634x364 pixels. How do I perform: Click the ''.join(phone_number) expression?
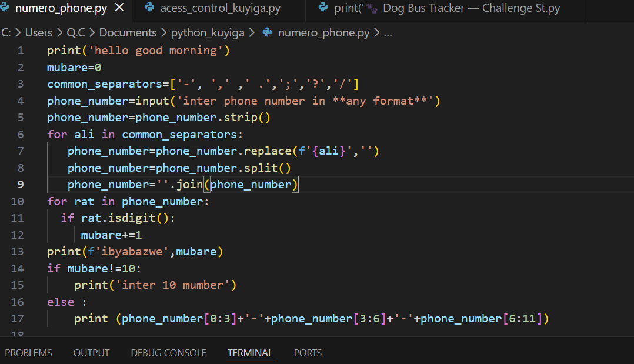tap(227, 185)
